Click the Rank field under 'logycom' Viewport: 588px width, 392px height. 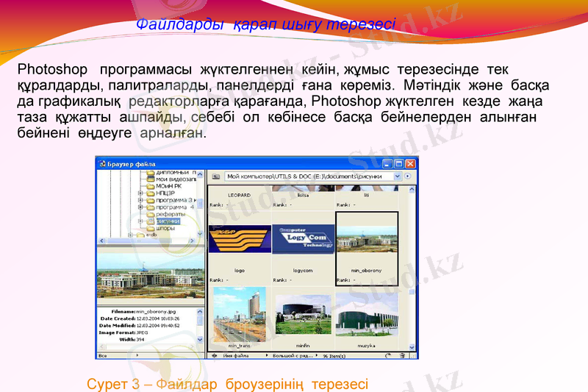click(x=282, y=280)
